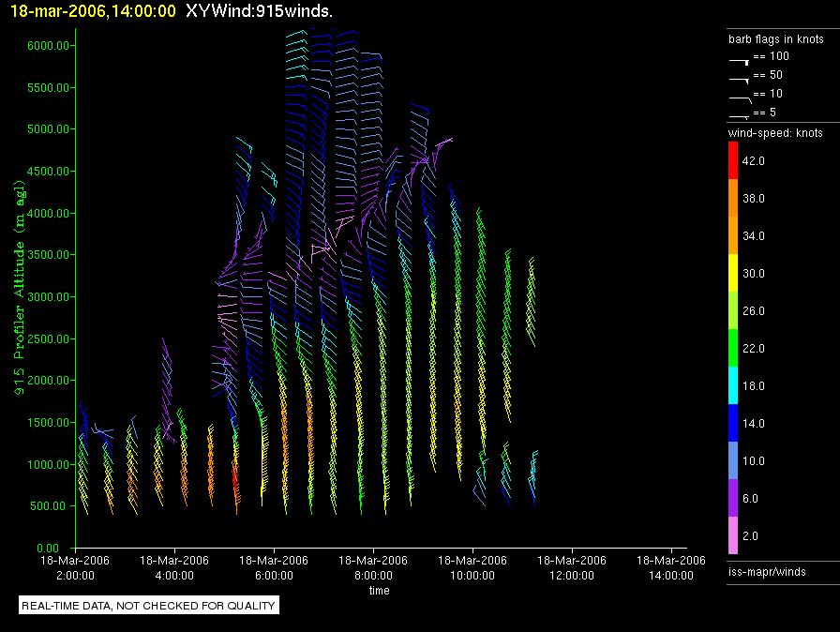Select the red 42.0 knots color swatch
Screen dimensions: 840x632
tap(734, 162)
